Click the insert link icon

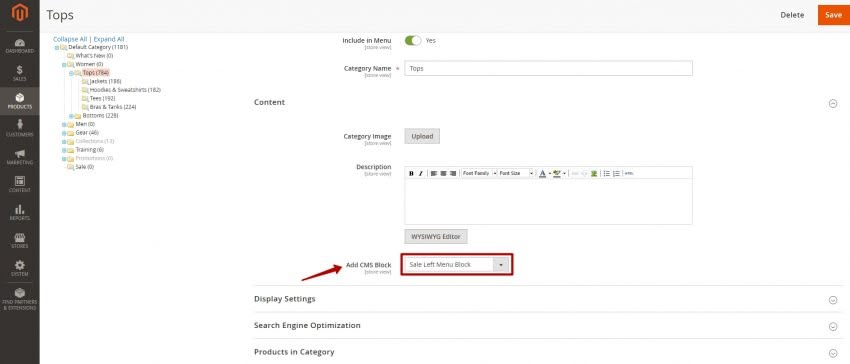pos(575,174)
